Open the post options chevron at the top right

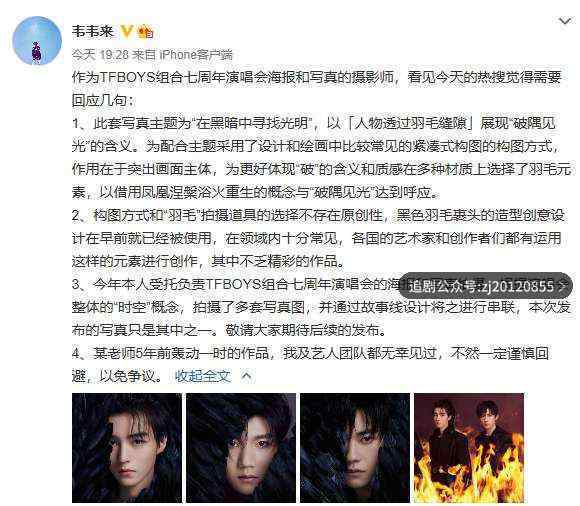pos(565,21)
